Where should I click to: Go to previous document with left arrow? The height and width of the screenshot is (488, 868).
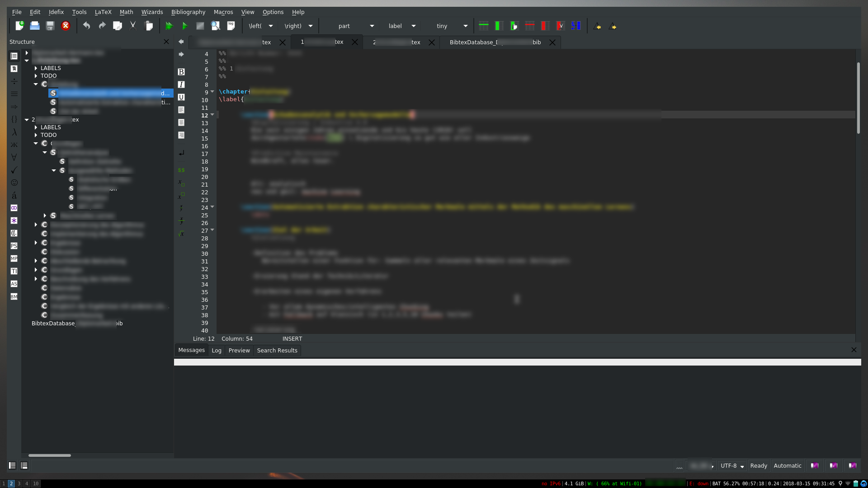coord(181,42)
